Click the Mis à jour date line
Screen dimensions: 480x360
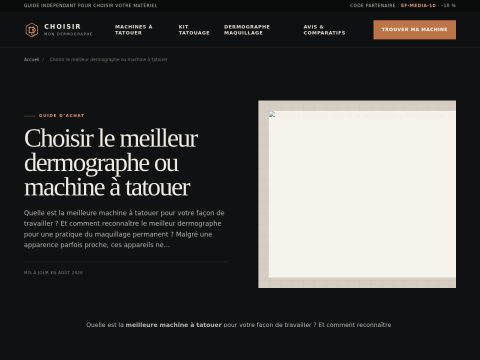[x=53, y=272]
